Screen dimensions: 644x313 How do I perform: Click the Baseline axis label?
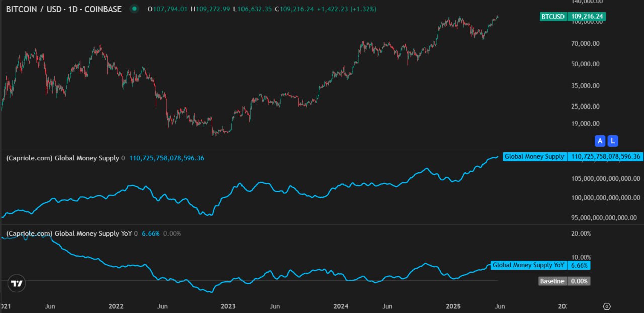(552, 281)
